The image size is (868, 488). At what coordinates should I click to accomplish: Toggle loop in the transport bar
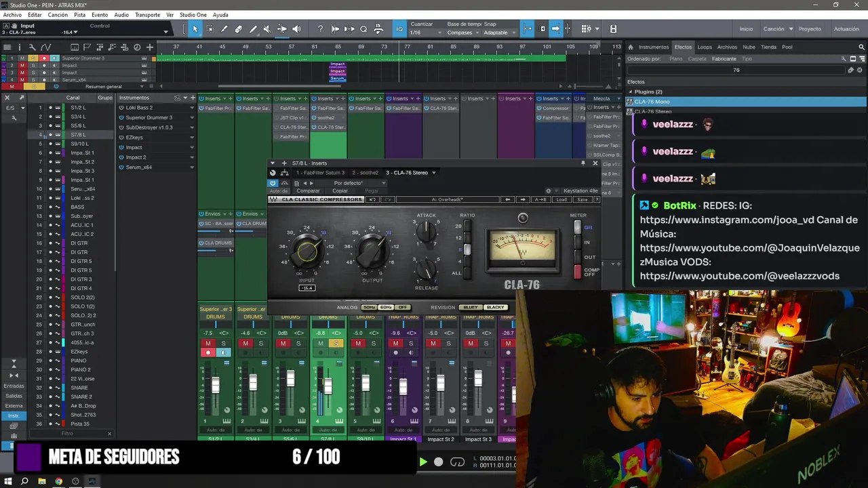tap(458, 462)
